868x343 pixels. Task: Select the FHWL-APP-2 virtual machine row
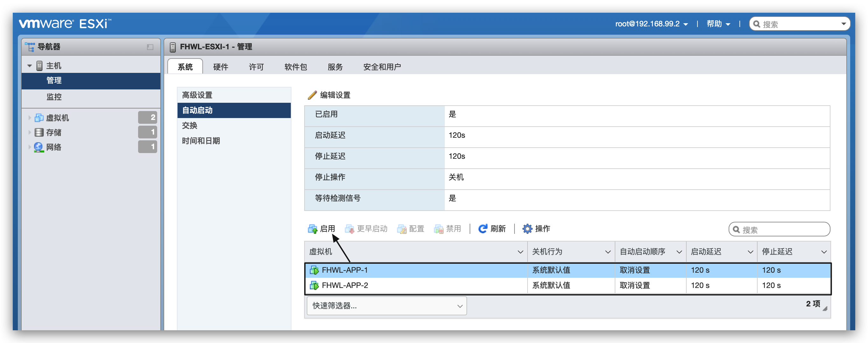345,285
